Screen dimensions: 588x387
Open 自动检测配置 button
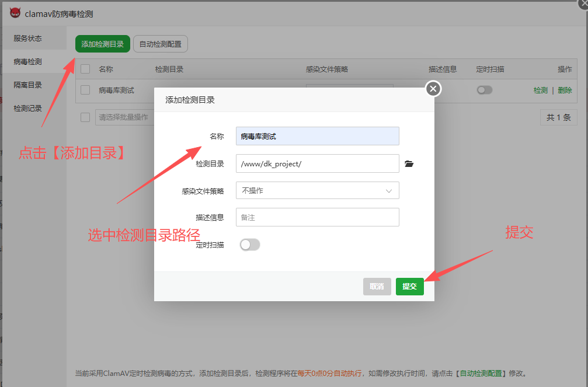pos(161,44)
